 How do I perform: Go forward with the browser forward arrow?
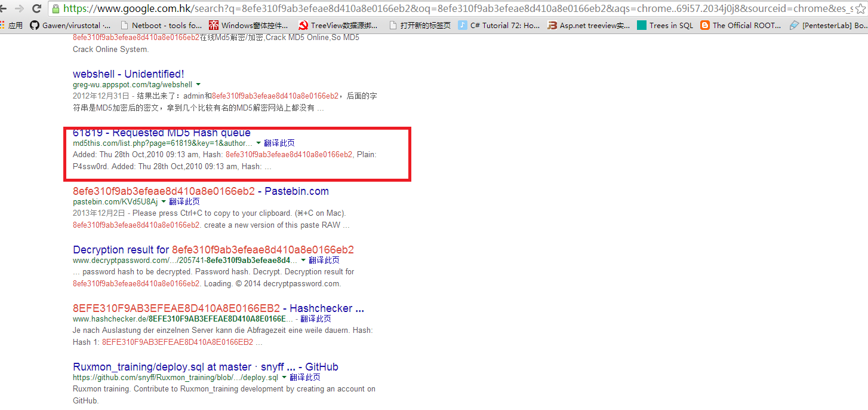[x=19, y=8]
